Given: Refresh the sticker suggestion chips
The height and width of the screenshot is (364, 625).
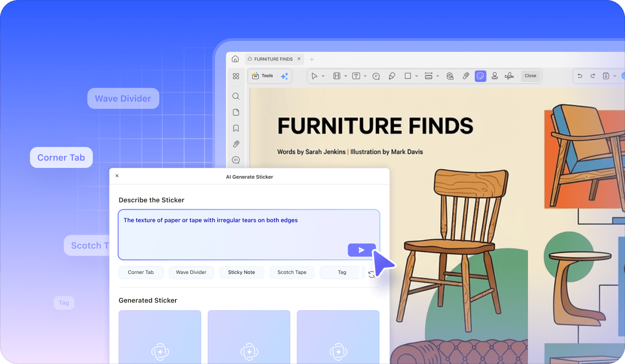Looking at the screenshot, I should coord(372,273).
